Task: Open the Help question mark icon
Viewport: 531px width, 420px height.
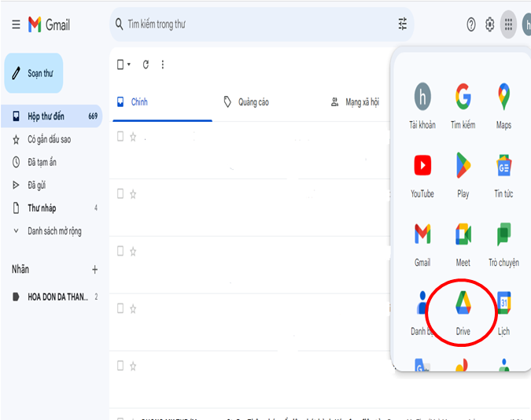Action: tap(471, 24)
